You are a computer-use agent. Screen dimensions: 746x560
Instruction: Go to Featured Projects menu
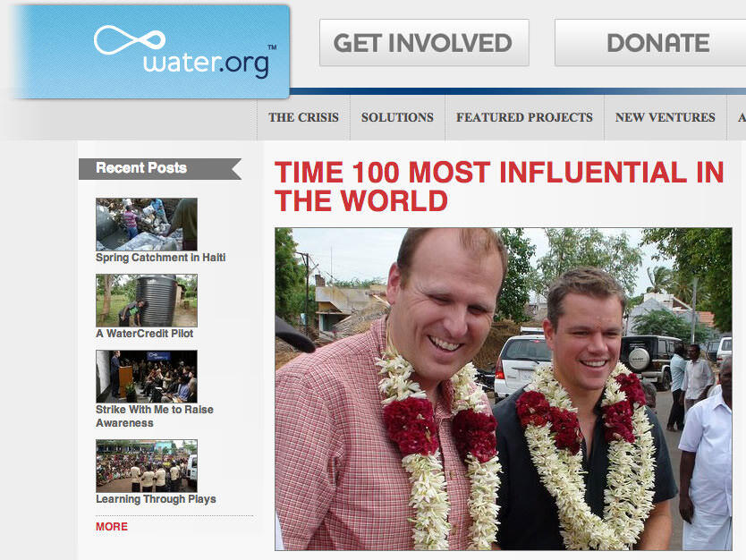(524, 117)
